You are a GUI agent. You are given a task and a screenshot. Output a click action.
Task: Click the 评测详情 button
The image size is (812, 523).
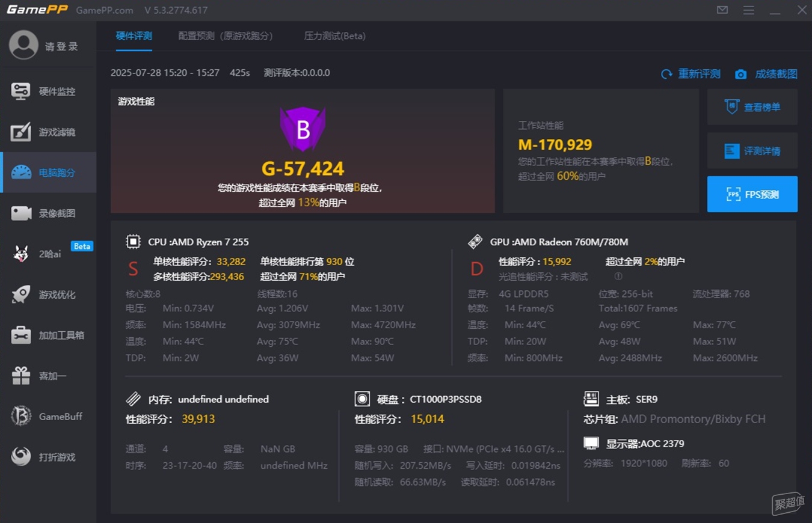click(x=752, y=151)
